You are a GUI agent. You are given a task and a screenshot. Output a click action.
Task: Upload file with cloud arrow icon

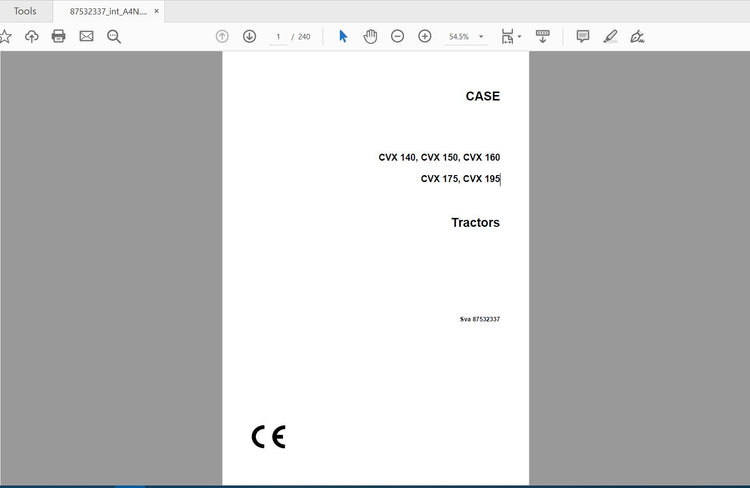(32, 36)
